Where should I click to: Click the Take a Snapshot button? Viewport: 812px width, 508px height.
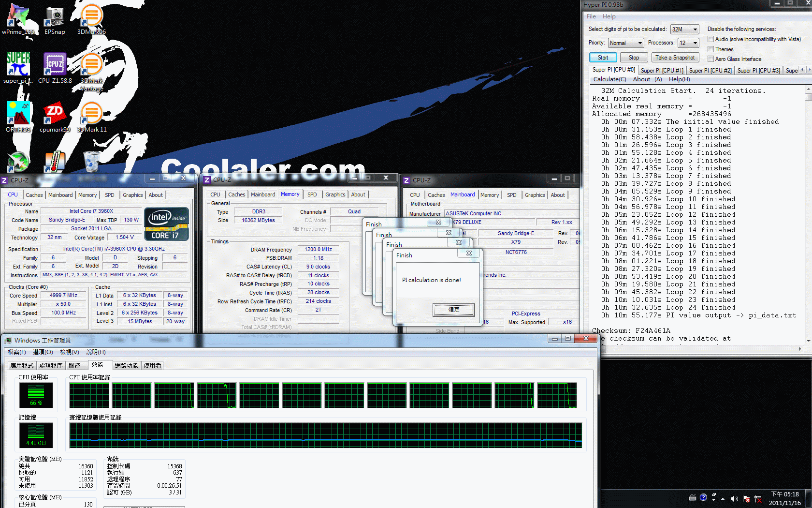click(x=675, y=58)
